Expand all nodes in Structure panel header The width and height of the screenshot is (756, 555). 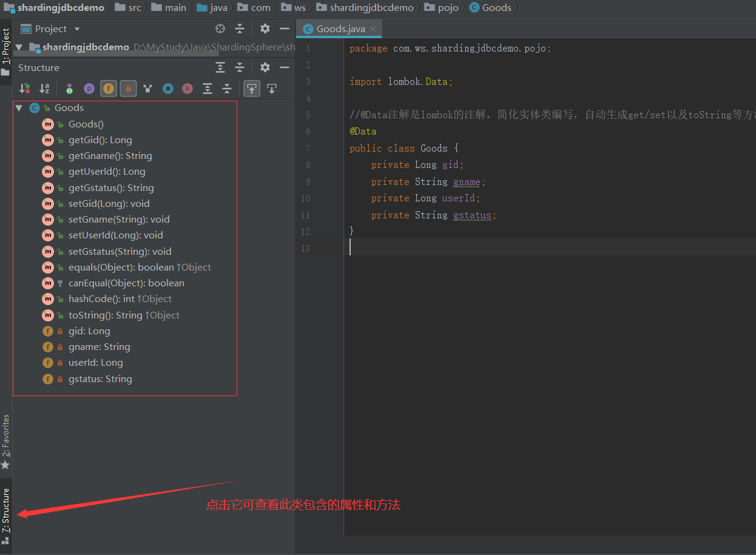[220, 67]
